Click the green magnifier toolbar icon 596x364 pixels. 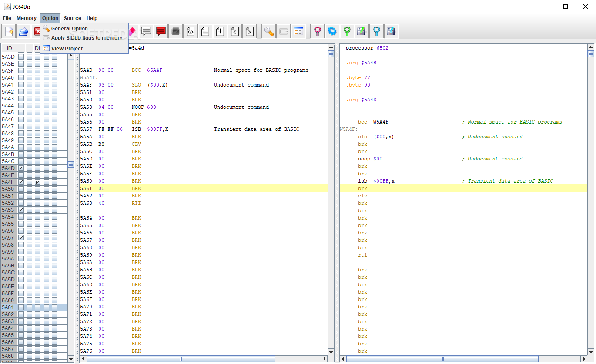(x=347, y=31)
